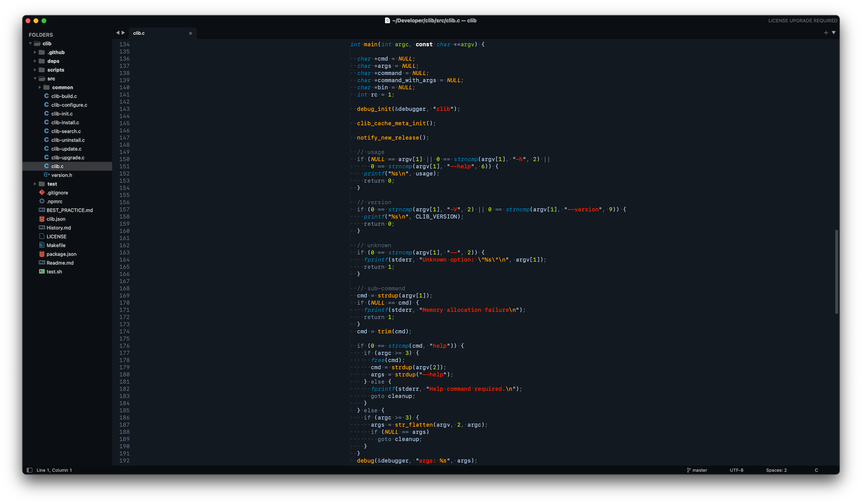Add a new tab with plus icon
The width and height of the screenshot is (862, 504).
pos(826,33)
